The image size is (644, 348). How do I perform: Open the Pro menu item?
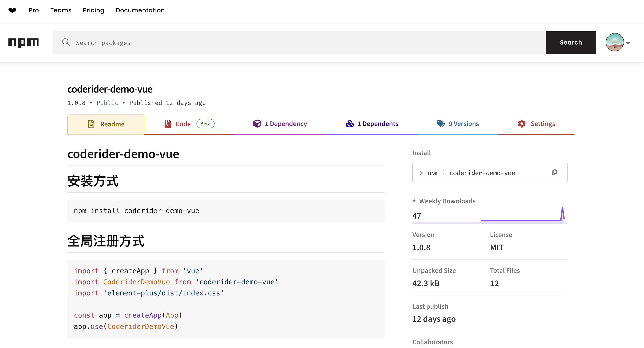pyautogui.click(x=34, y=10)
